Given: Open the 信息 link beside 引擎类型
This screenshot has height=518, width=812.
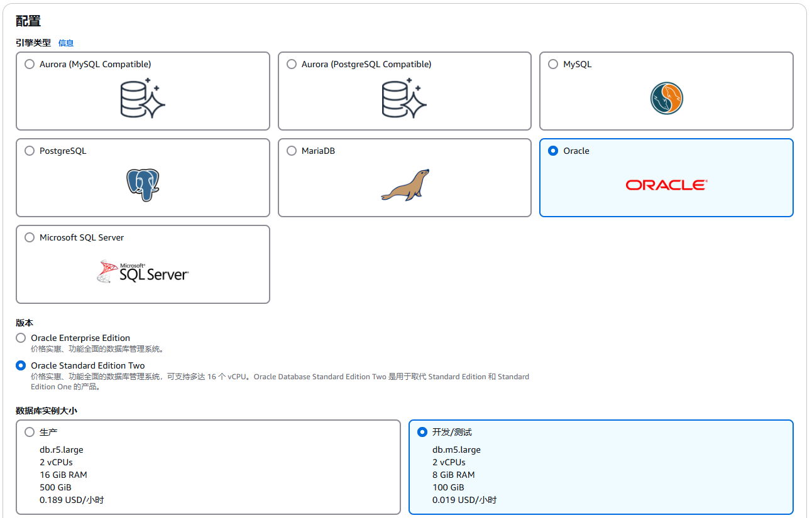Looking at the screenshot, I should [x=66, y=43].
